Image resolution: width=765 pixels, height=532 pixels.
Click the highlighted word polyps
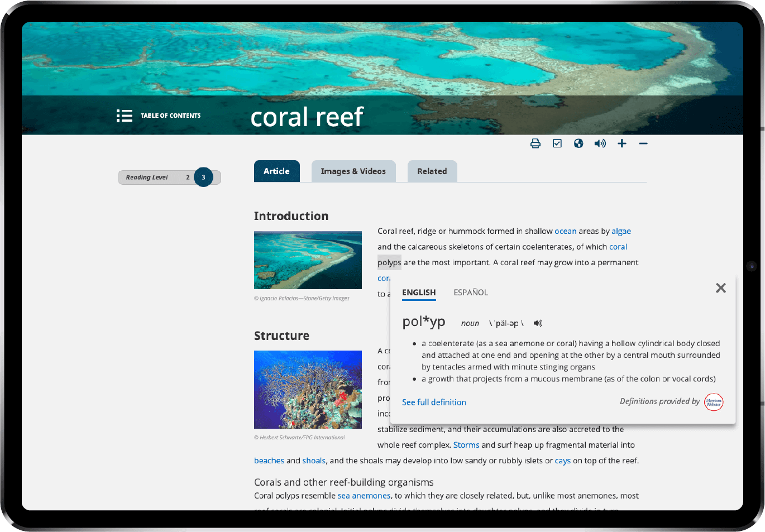point(389,262)
